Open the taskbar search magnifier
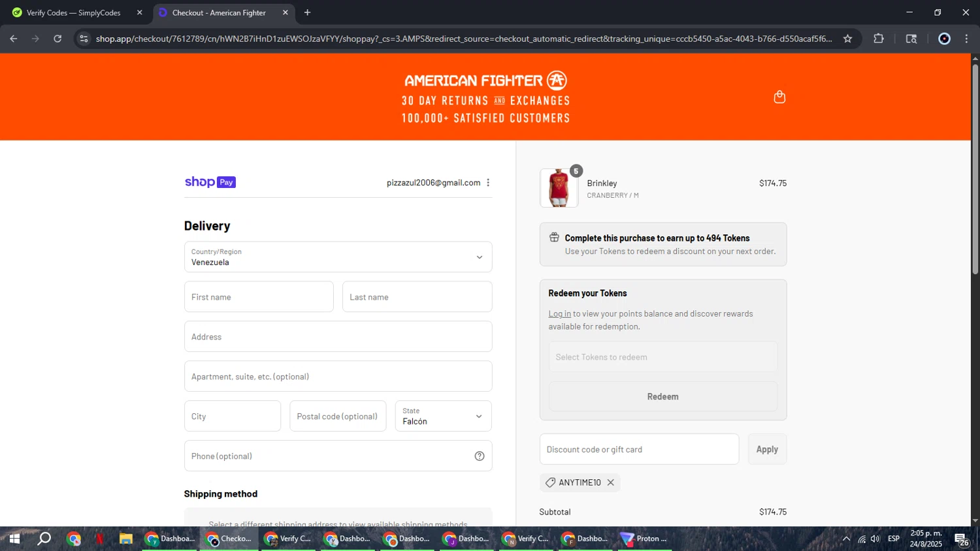 pyautogui.click(x=44, y=539)
